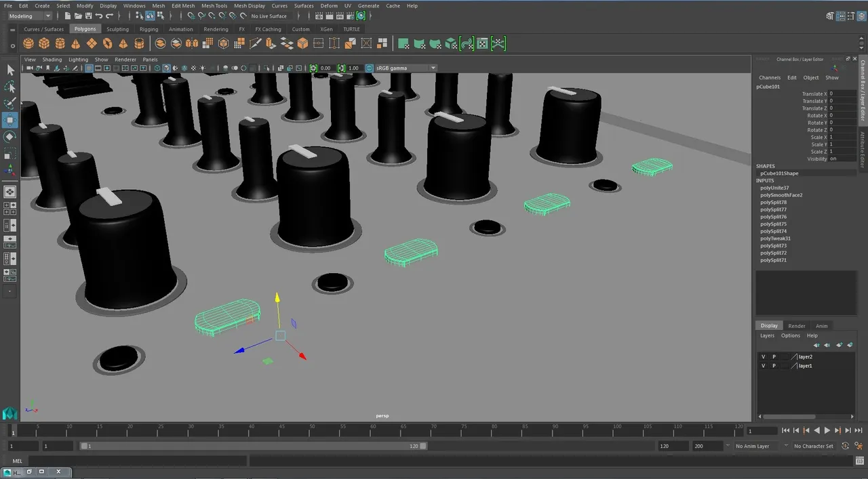The width and height of the screenshot is (868, 479).
Task: Activate the Scale tool in the toolbox
Action: [10, 154]
